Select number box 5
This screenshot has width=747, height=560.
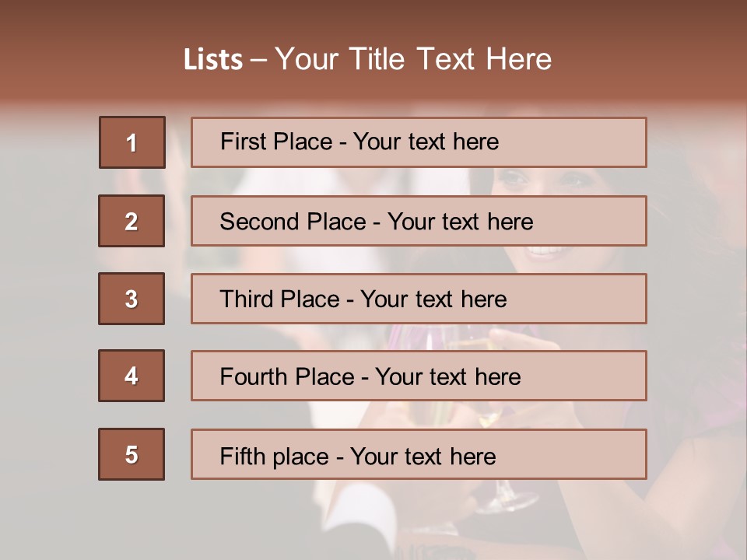pyautogui.click(x=132, y=454)
